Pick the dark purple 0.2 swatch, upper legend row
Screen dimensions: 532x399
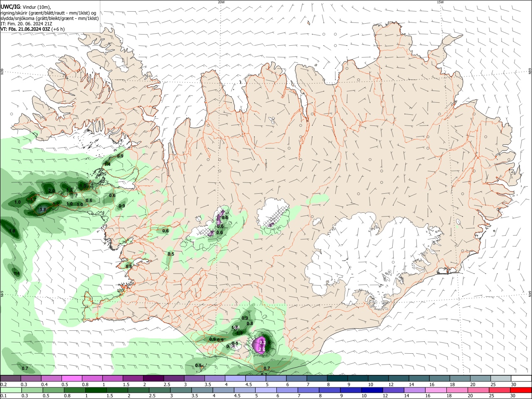coord(10,378)
